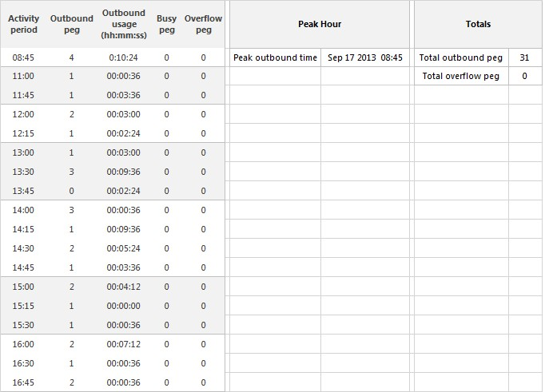
Task: Click the 00:04:12 usage value at 15:00
Action: pyautogui.click(x=123, y=287)
